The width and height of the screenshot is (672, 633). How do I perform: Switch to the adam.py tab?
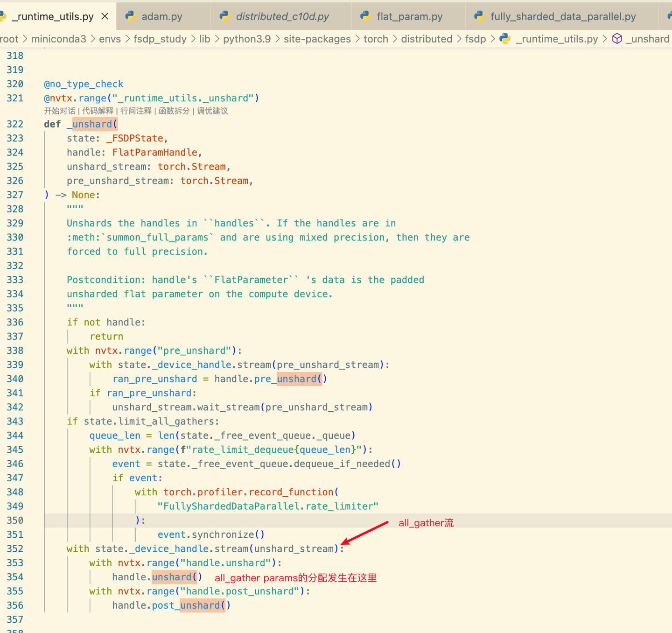161,16
